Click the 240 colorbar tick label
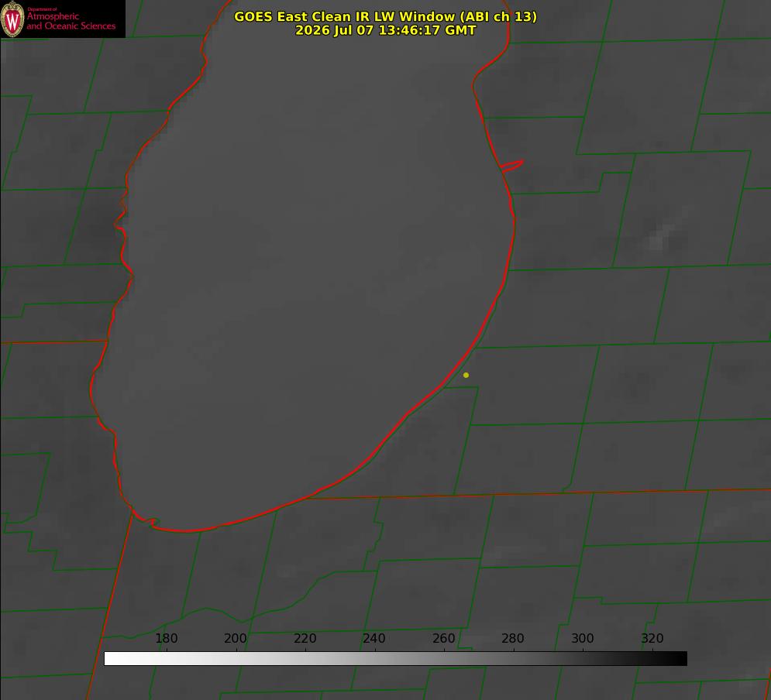Image resolution: width=771 pixels, height=700 pixels. 374,638
